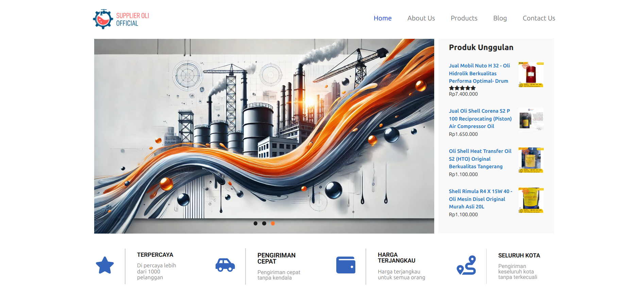Click the industrial oil hero banner image

click(x=264, y=136)
